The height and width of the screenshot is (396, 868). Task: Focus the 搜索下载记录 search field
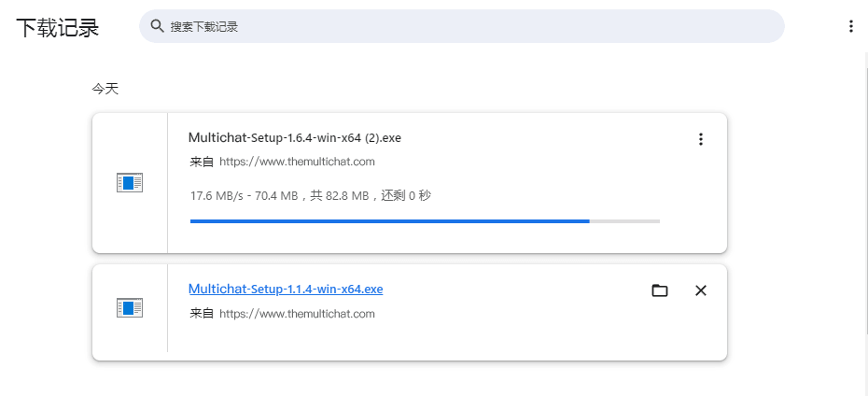462,26
